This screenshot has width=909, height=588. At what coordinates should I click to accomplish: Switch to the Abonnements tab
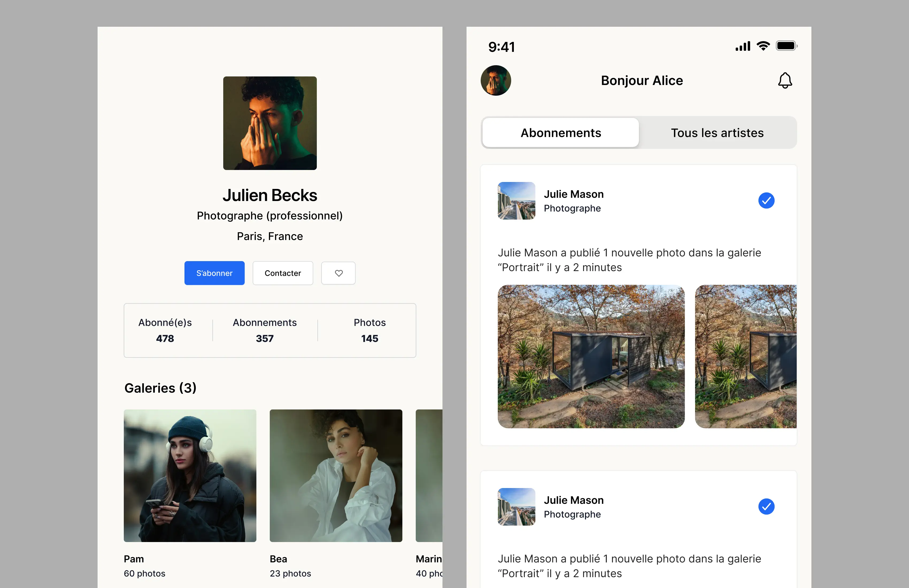pos(561,133)
